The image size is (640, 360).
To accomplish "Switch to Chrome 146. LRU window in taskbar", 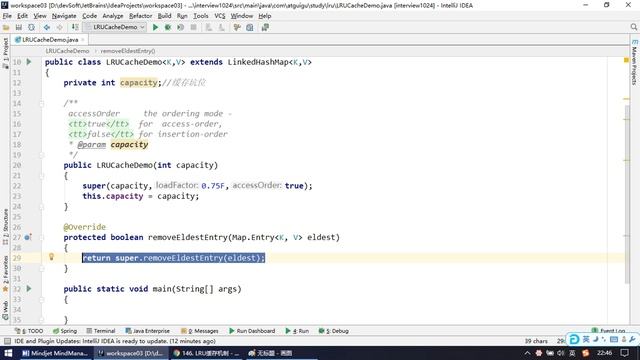I will tap(207, 353).
